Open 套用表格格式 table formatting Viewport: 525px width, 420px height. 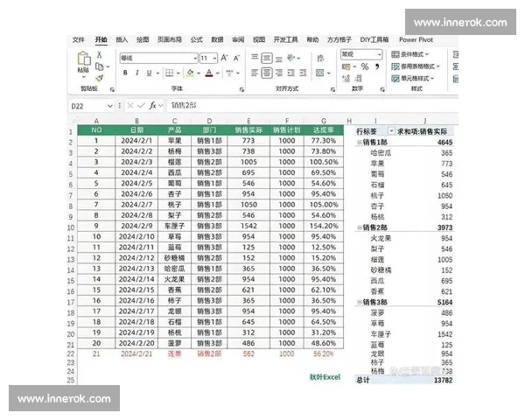point(416,66)
